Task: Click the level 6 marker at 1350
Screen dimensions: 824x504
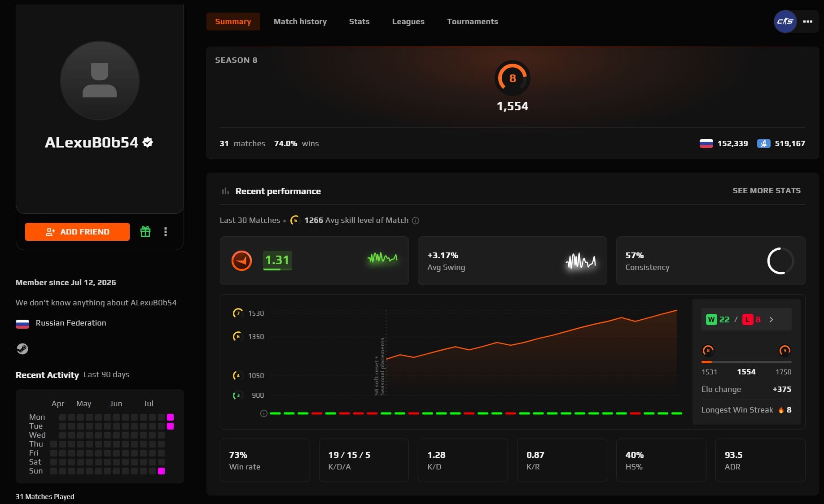Action: [237, 336]
